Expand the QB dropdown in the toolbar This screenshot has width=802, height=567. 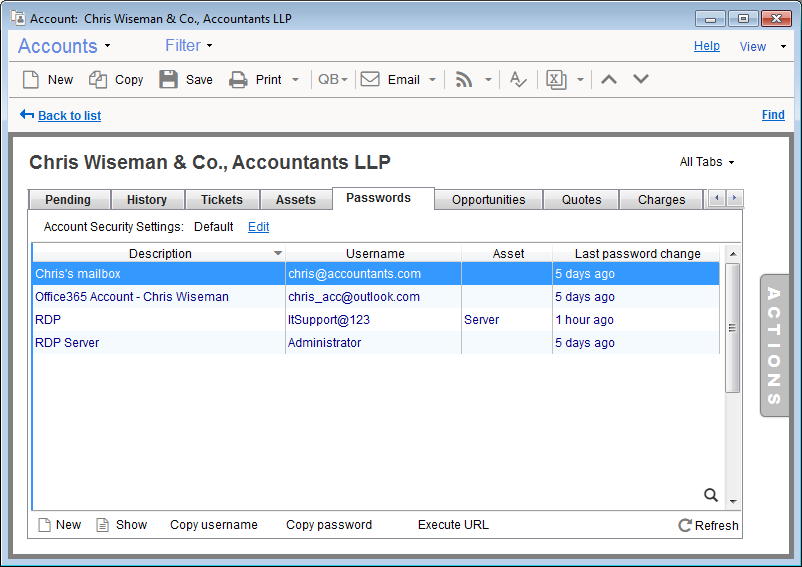[332, 80]
